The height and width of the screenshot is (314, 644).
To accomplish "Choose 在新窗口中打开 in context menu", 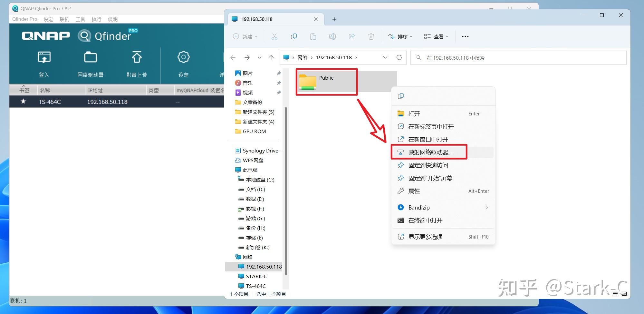I will pos(443,139).
